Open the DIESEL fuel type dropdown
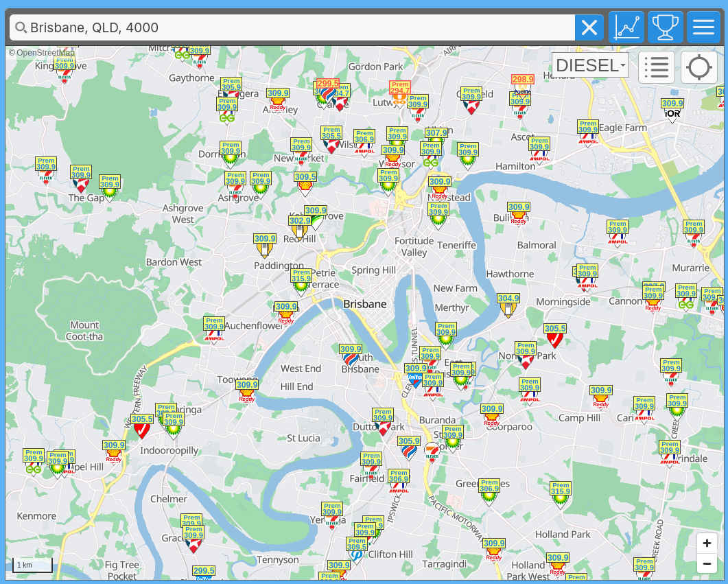This screenshot has width=728, height=584. 590,65
